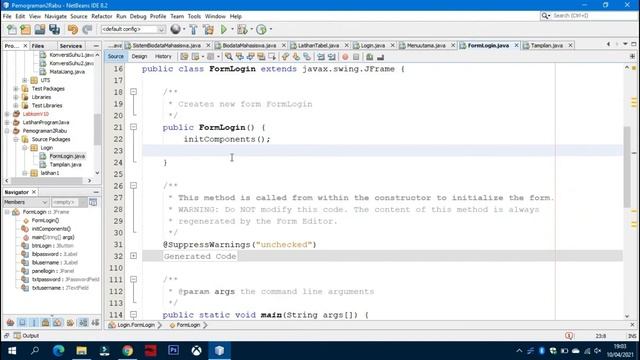Open the Navigate menu
The height and width of the screenshot is (360, 640).
(x=56, y=16)
